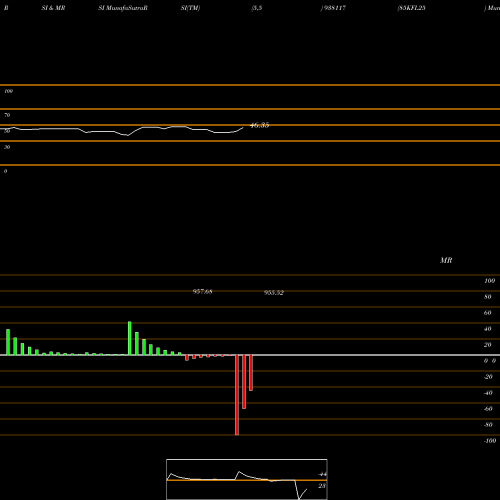Click the '938117' code in header
This screenshot has width=500, height=500.
coord(334,8)
